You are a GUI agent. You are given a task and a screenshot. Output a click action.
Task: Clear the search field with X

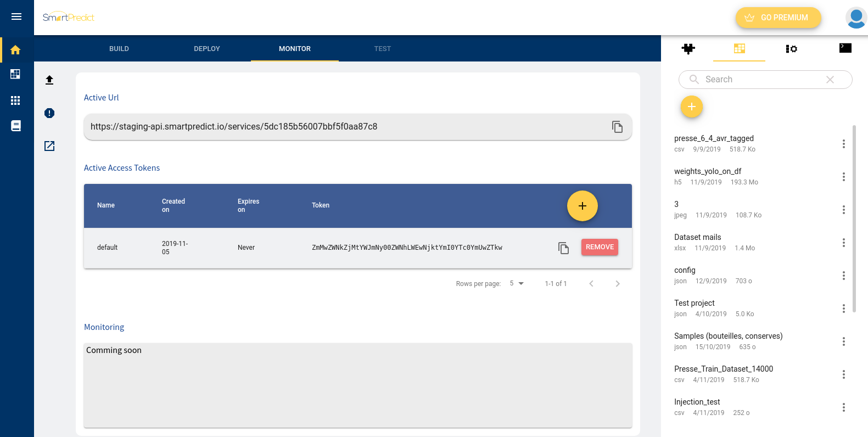[830, 80]
